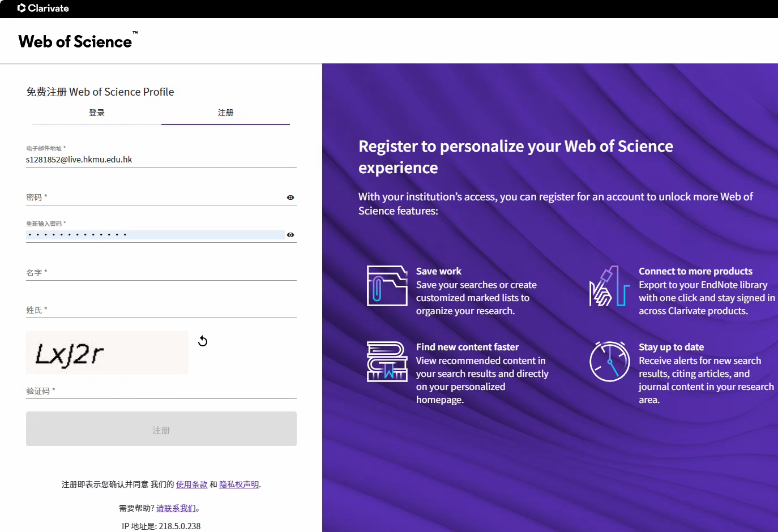The width and height of the screenshot is (778, 532).
Task: Switch to the 登录 tab
Action: coord(97,113)
